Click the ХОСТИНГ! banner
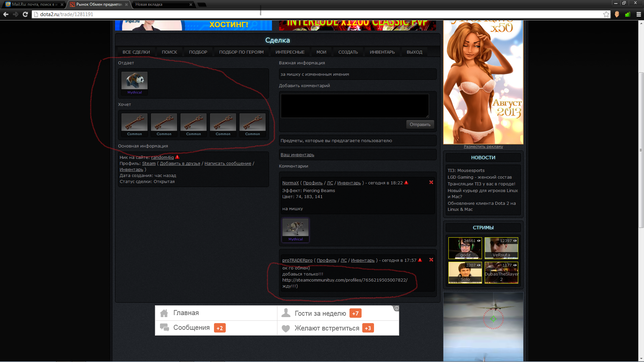644x362 pixels. (x=194, y=25)
